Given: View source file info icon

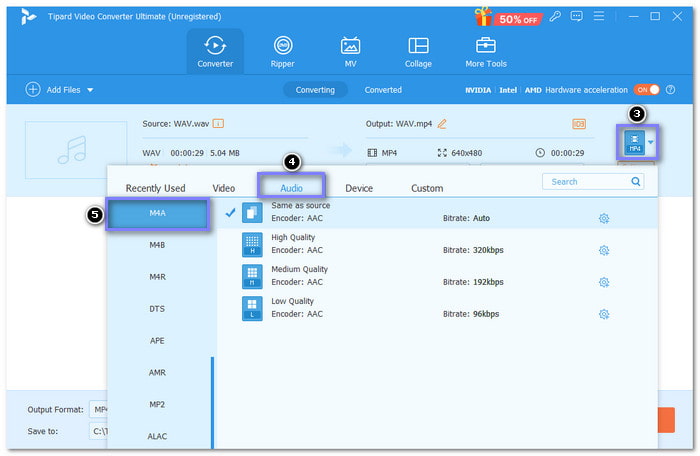Looking at the screenshot, I should [x=218, y=123].
